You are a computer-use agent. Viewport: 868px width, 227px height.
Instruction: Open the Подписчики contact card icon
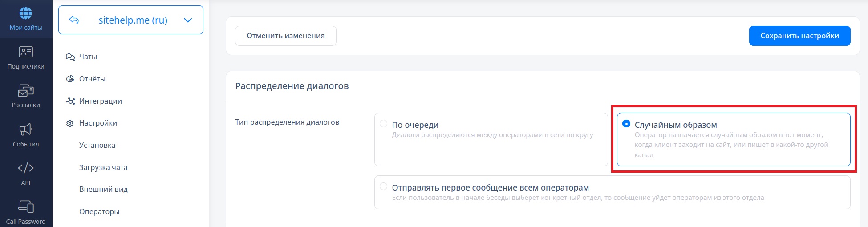26,52
